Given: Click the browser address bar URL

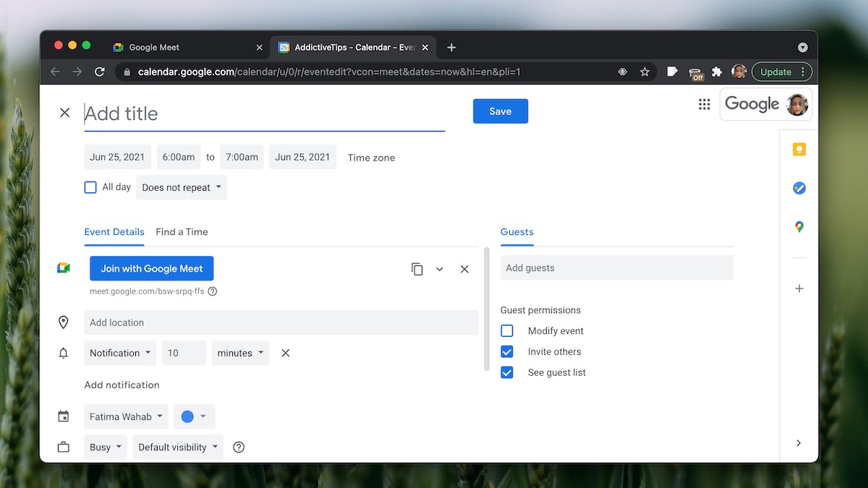Looking at the screenshot, I should 329,72.
